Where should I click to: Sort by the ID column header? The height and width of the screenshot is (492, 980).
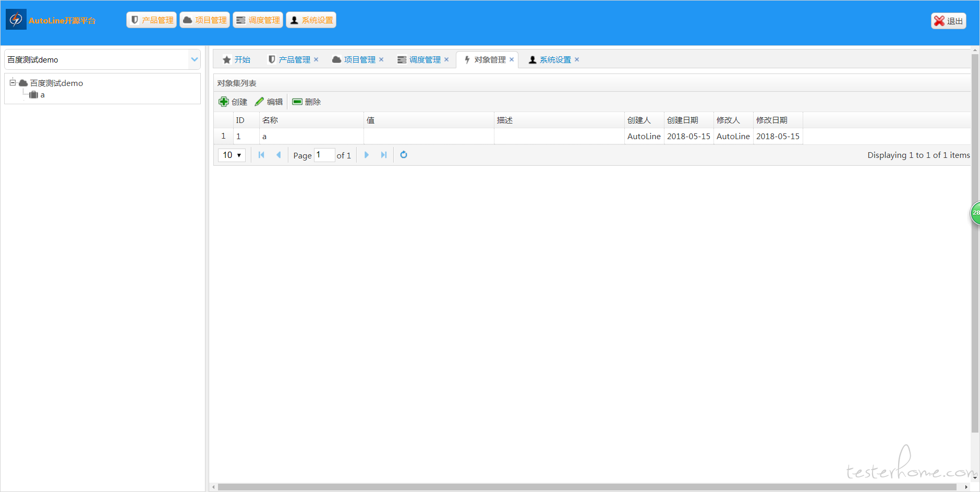(x=246, y=120)
